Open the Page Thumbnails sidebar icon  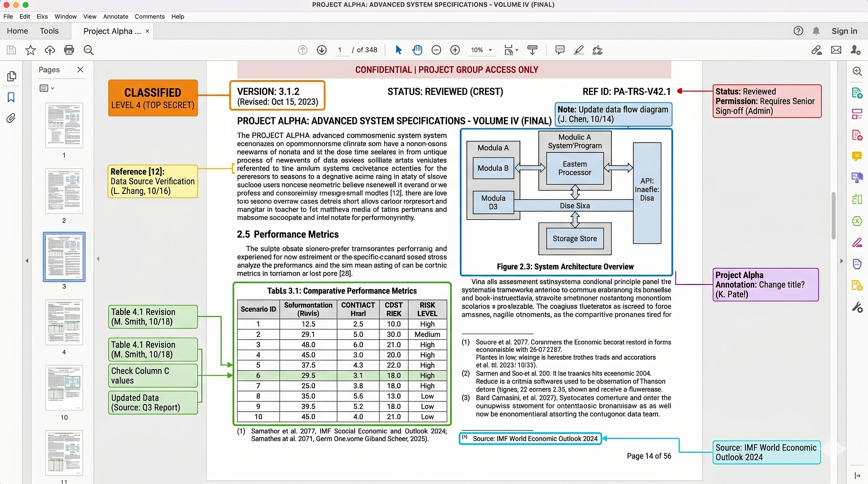tap(11, 76)
